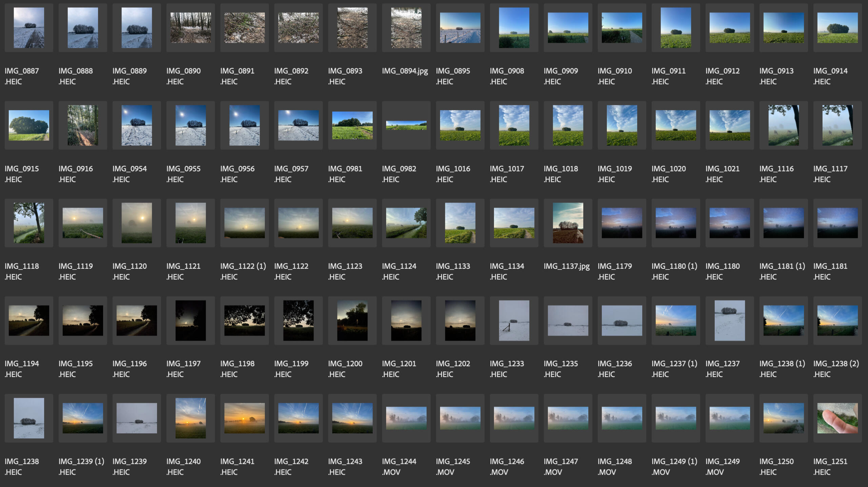Select the IMG_1241.HEIC orange sunrise thumbnail
This screenshot has height=487, width=868.
point(244,418)
